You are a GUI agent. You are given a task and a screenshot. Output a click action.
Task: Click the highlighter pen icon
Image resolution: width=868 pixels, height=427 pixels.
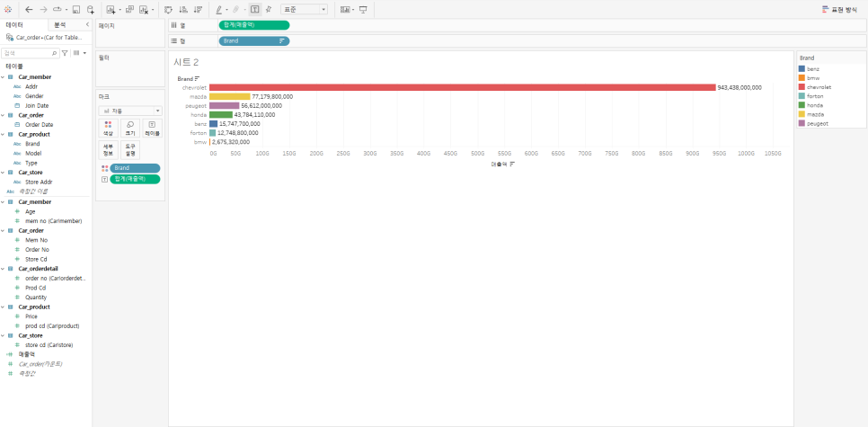pyautogui.click(x=218, y=9)
